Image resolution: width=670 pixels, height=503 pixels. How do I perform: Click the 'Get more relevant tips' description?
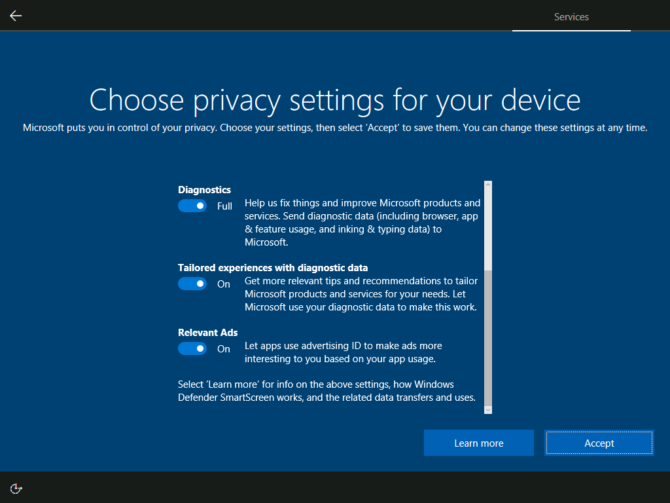click(x=361, y=294)
